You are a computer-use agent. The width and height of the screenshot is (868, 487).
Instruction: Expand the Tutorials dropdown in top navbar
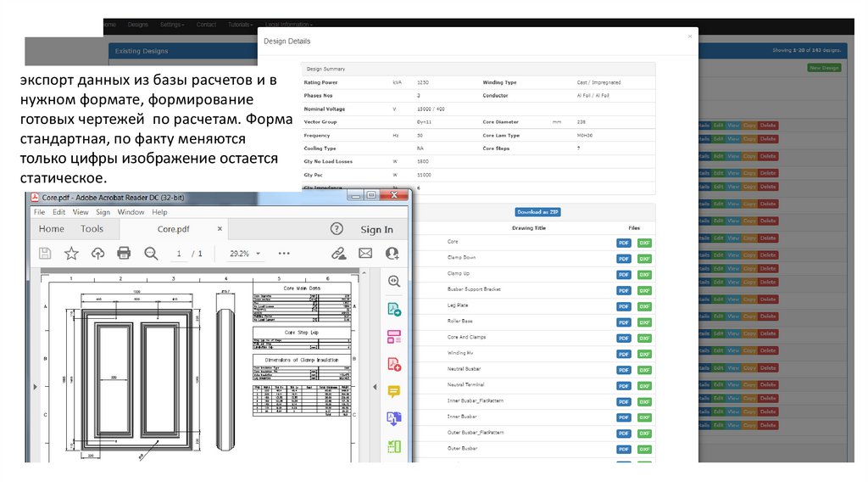[242, 25]
